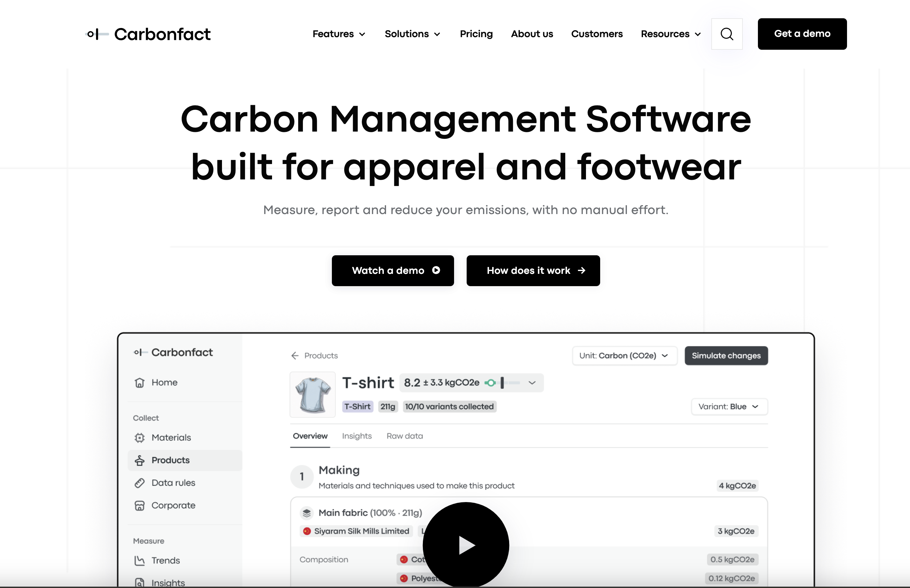
Task: Switch to the Raw data tab
Action: click(405, 436)
